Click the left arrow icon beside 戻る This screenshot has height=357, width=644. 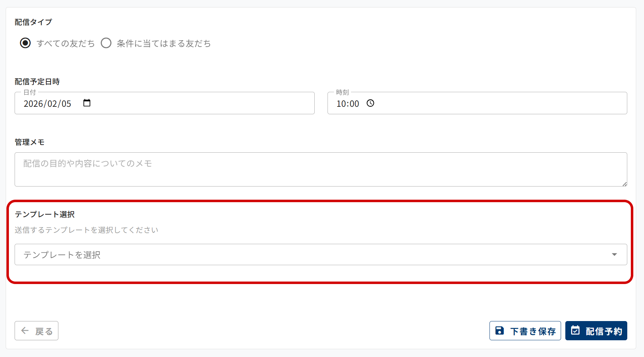(x=25, y=331)
